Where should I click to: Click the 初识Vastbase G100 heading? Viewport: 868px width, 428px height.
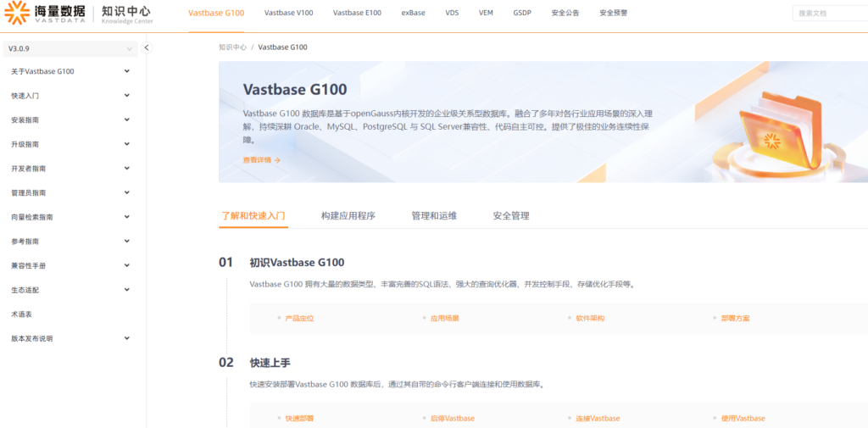297,263
